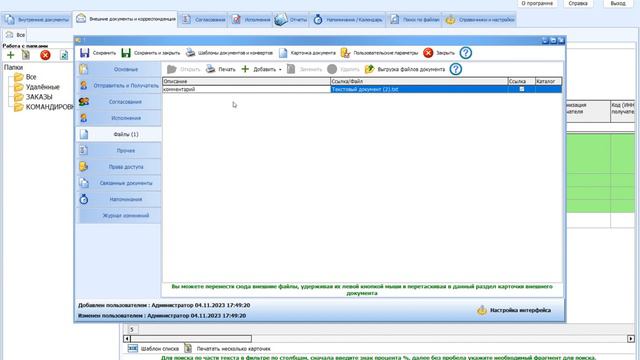
Task: Open the Отчеты tab
Action: (291, 20)
